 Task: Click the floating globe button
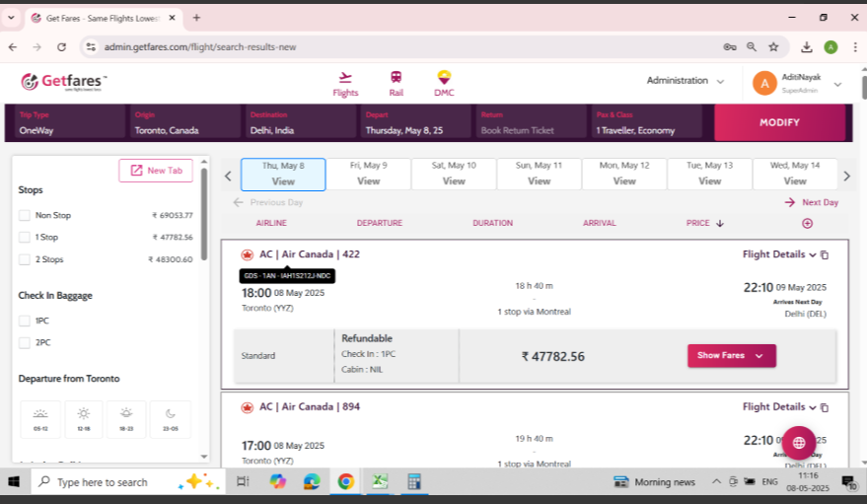798,443
